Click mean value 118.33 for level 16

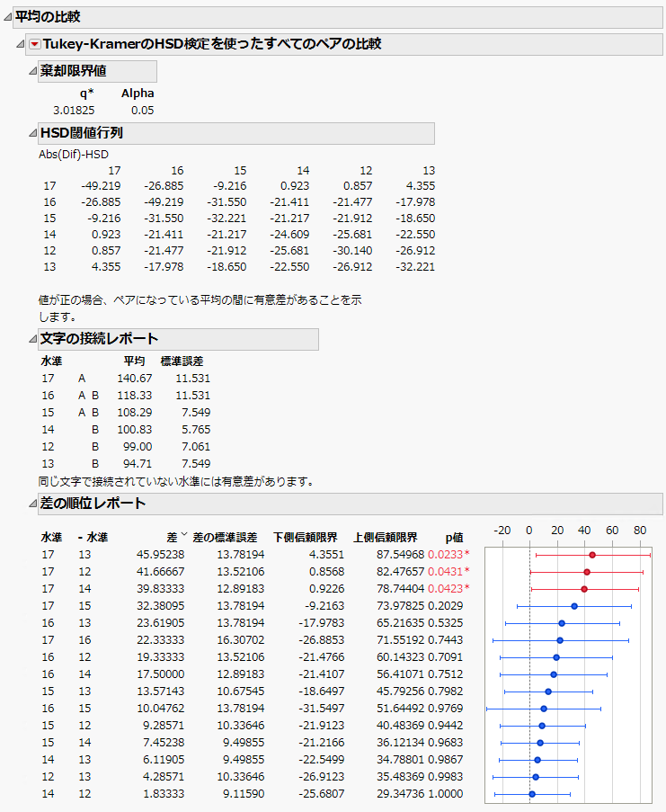[x=135, y=396]
